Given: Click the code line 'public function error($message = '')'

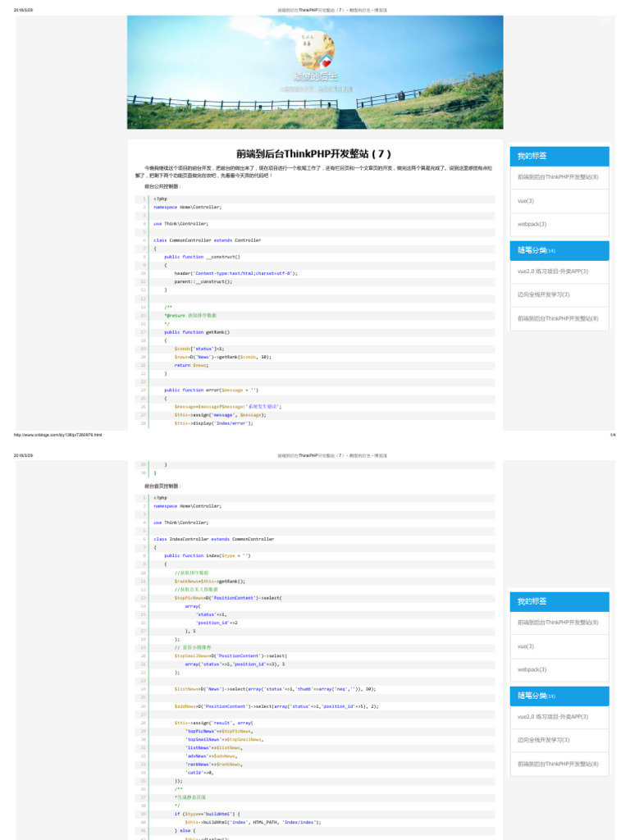Looking at the screenshot, I should 211,390.
